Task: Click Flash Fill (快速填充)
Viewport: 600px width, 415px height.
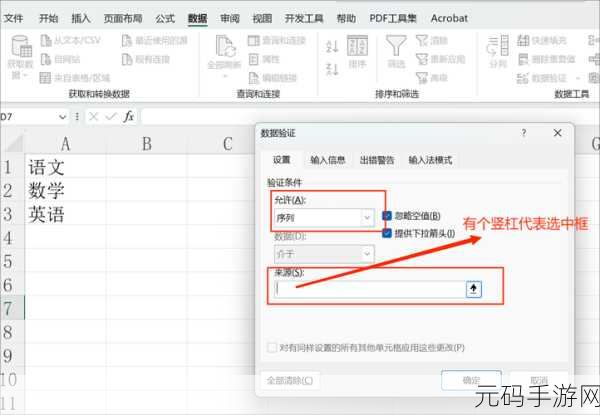Action: [x=541, y=40]
